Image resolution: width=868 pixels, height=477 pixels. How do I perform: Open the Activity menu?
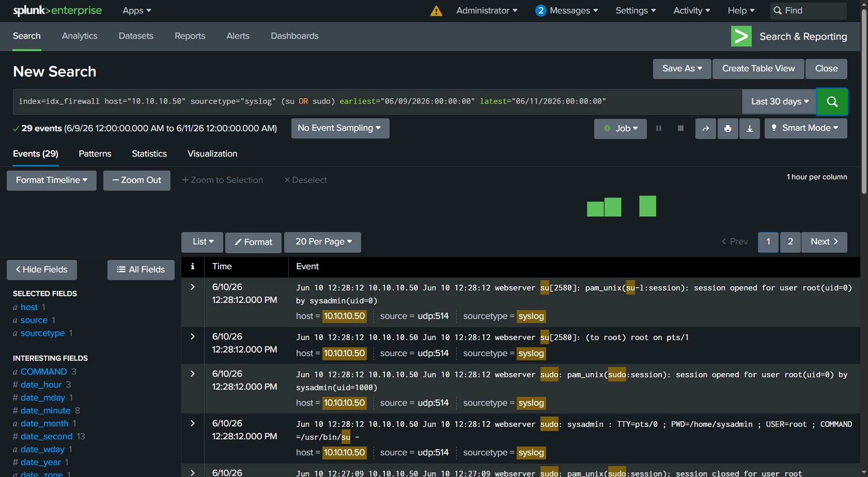click(692, 11)
